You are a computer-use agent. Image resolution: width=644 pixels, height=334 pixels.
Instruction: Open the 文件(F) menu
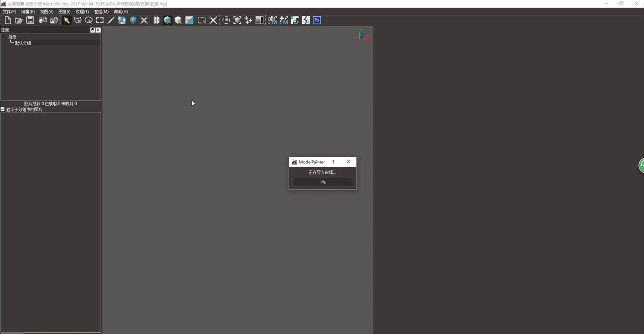[9, 12]
